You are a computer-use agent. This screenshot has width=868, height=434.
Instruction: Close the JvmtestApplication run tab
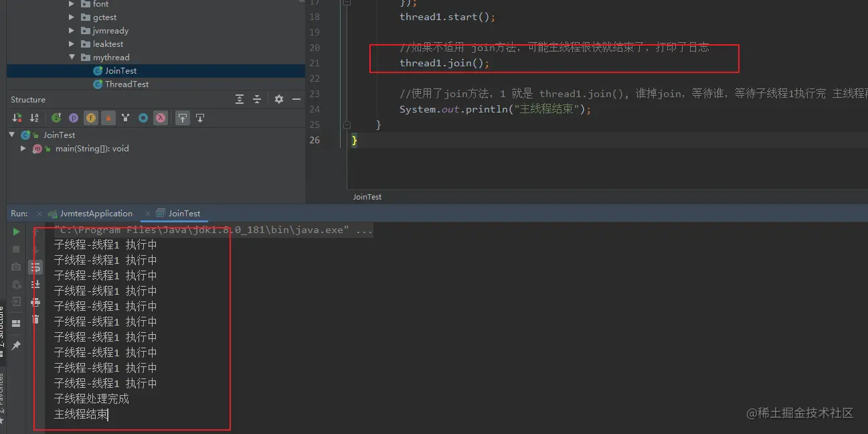[39, 214]
